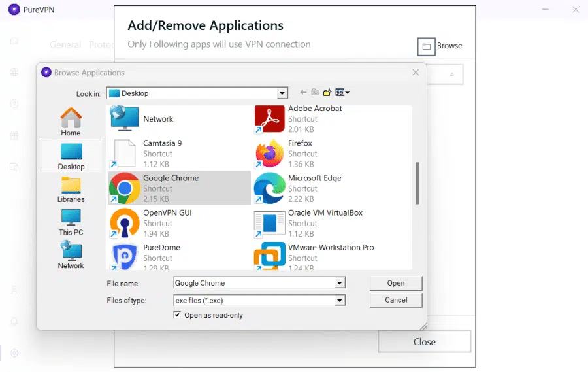Image resolution: width=588 pixels, height=372 pixels.
Task: Select the Adobe Acrobat shortcut icon
Action: (269, 120)
